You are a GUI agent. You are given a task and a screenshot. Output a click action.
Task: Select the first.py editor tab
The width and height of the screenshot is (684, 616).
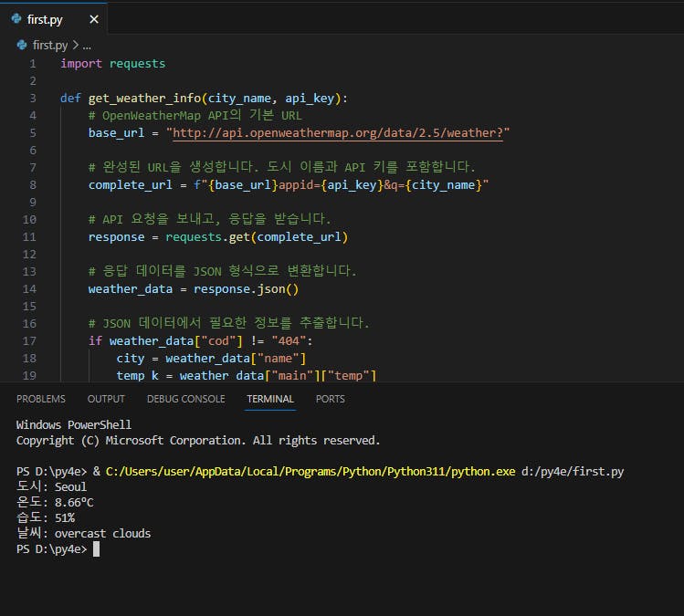click(x=53, y=19)
